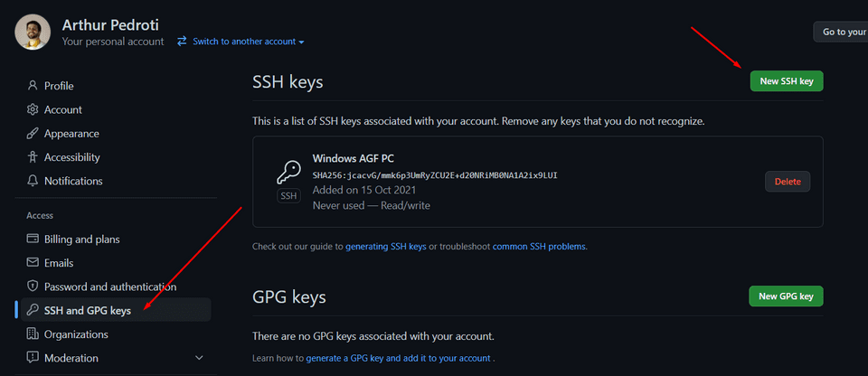Click the Password and authentication shield icon
Screen dimensions: 868x376
pos(33,287)
